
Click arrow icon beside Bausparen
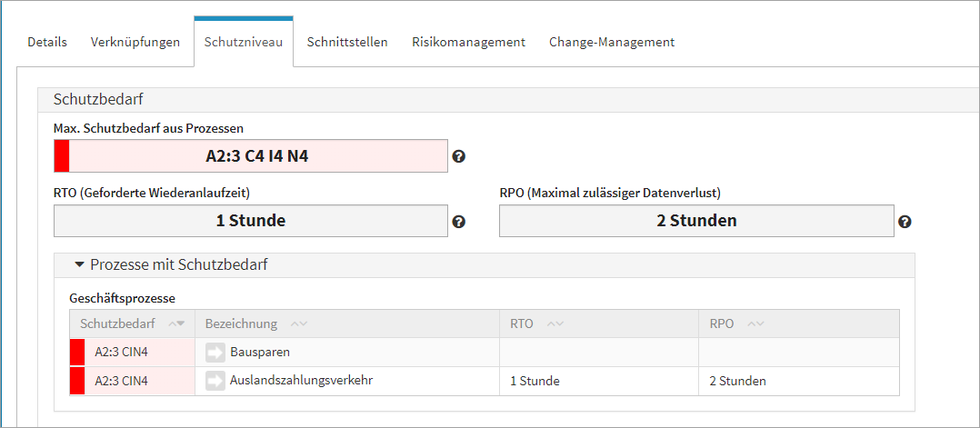[215, 353]
